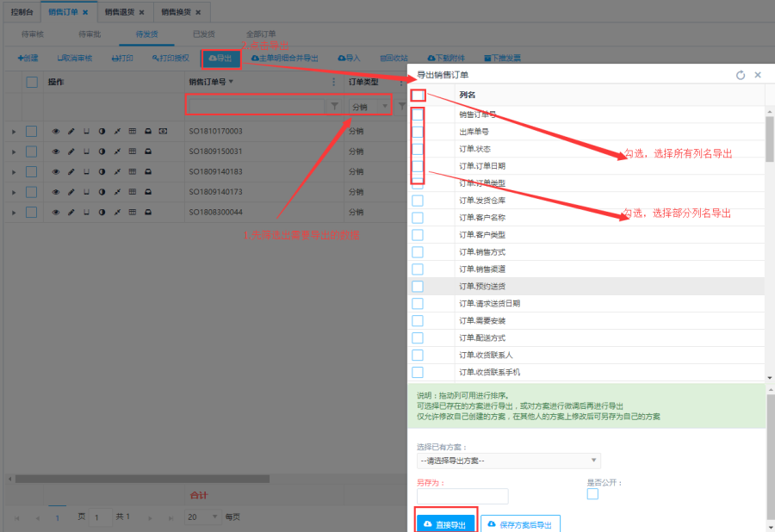Tick the checkbox for 订单.客户名称 column
This screenshot has height=532, width=775.
pyautogui.click(x=418, y=218)
